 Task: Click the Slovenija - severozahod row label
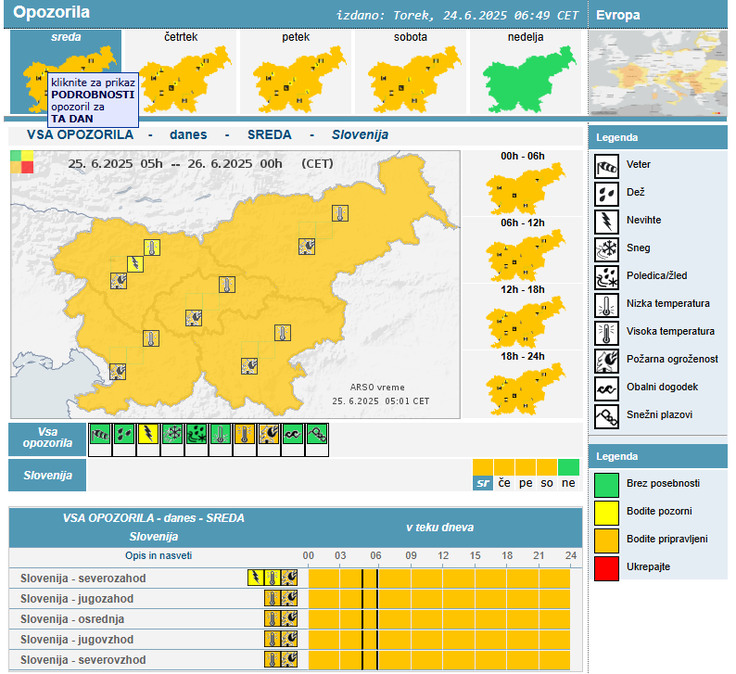83,578
